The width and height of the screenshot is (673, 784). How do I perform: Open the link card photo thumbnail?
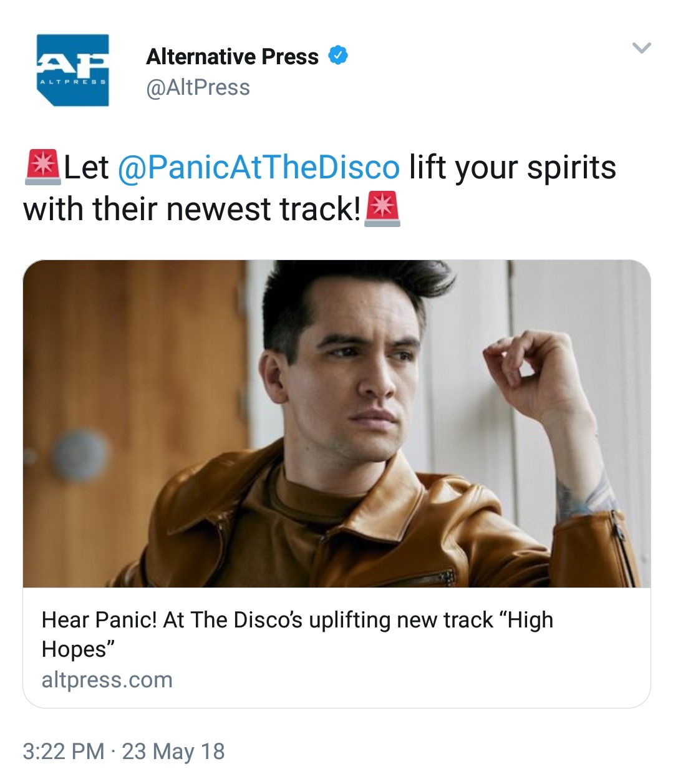point(337,423)
